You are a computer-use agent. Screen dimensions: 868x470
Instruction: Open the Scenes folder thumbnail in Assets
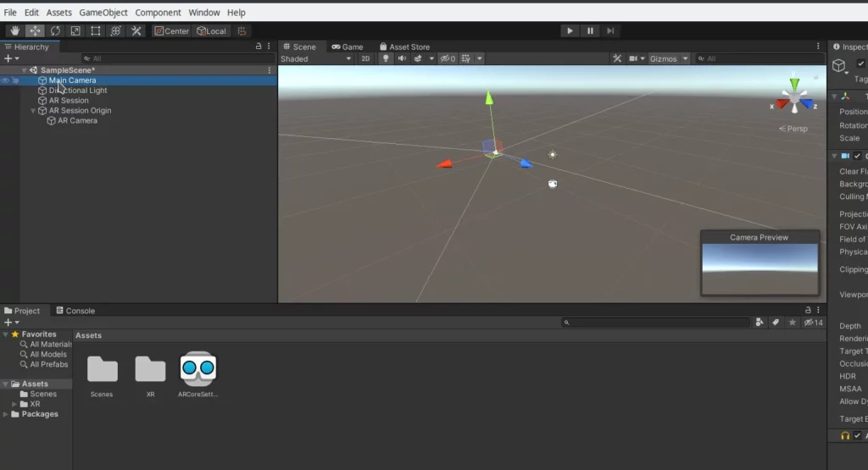(x=103, y=369)
